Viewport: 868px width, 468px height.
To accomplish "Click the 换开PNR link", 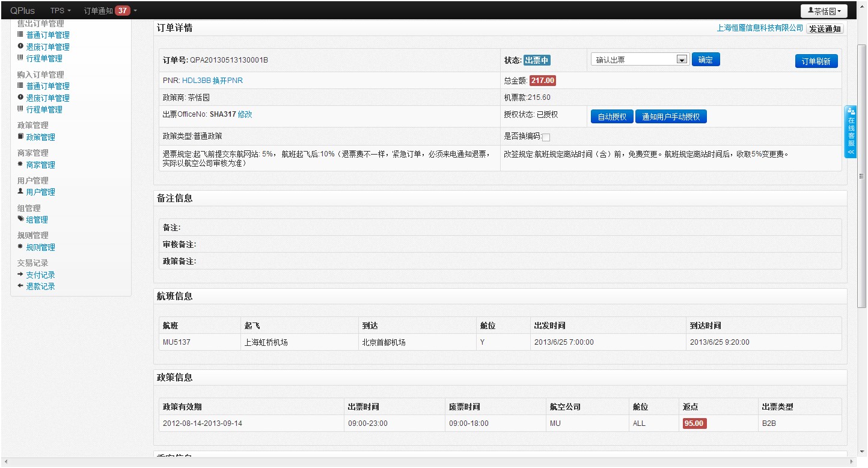I will tap(228, 81).
